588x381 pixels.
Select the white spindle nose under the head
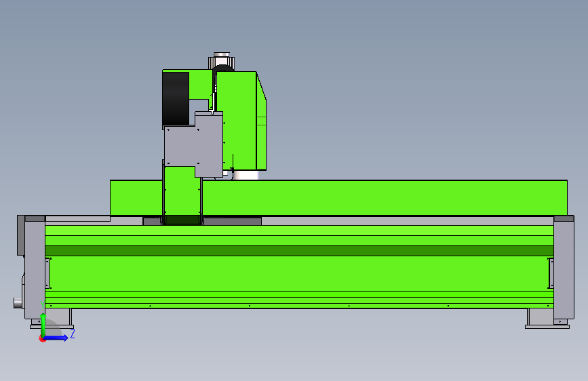coord(246,175)
